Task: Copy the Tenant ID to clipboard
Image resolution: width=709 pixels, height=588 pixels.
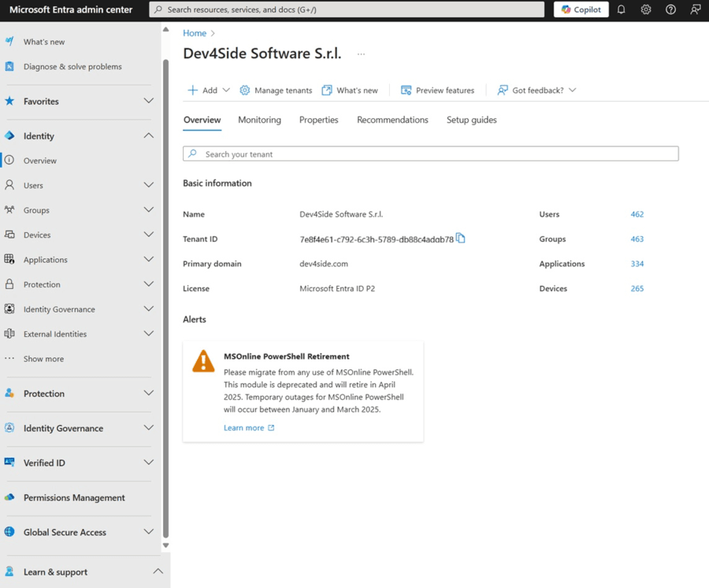Action: 460,238
